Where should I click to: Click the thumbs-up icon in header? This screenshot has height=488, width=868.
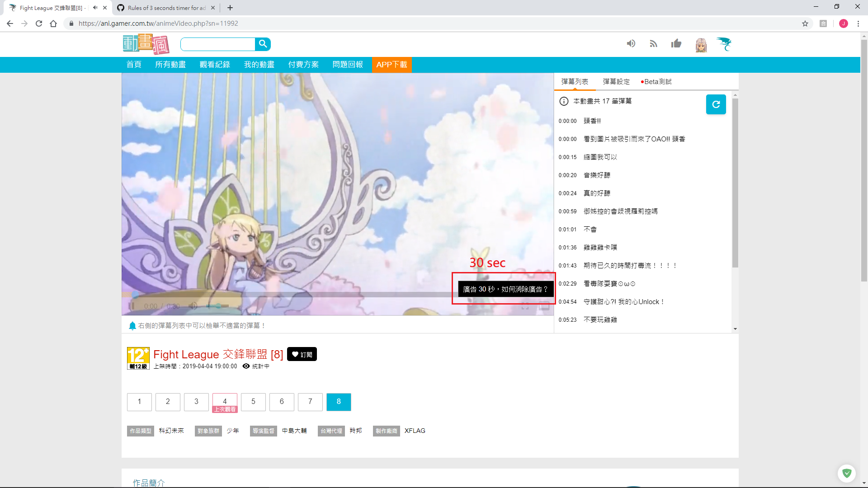click(x=676, y=43)
